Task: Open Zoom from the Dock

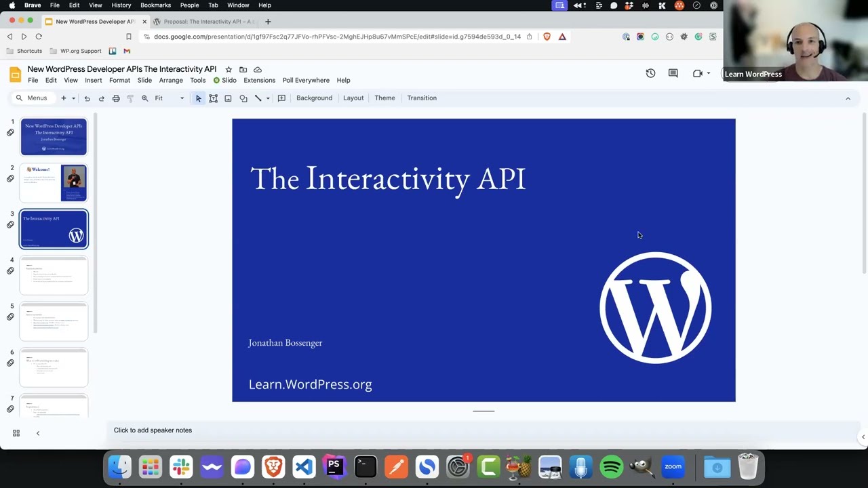Action: pyautogui.click(x=673, y=467)
